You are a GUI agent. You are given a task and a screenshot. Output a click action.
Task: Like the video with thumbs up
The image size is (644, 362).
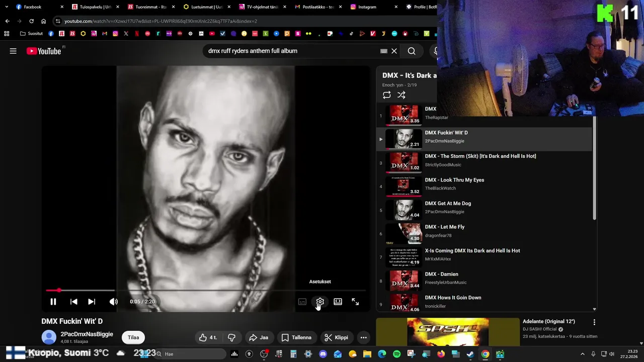coord(208,337)
